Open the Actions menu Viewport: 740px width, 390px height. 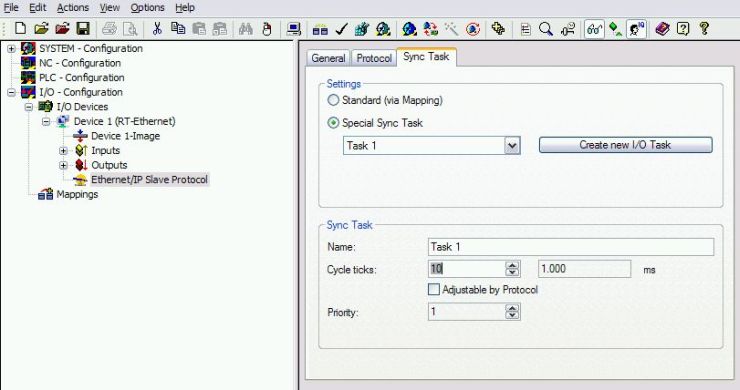point(73,8)
